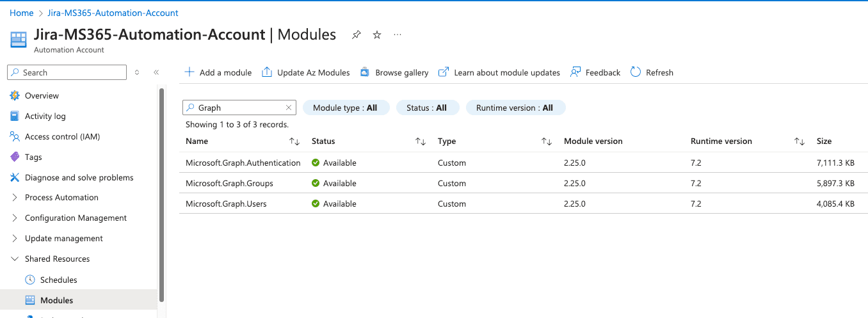Click the Feedback button
868x318 pixels.
(595, 72)
